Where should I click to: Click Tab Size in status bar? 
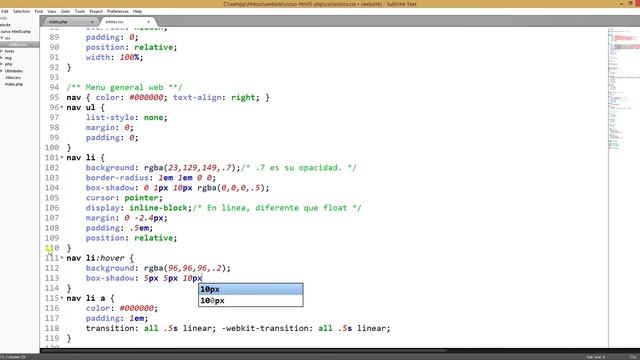(x=596, y=357)
